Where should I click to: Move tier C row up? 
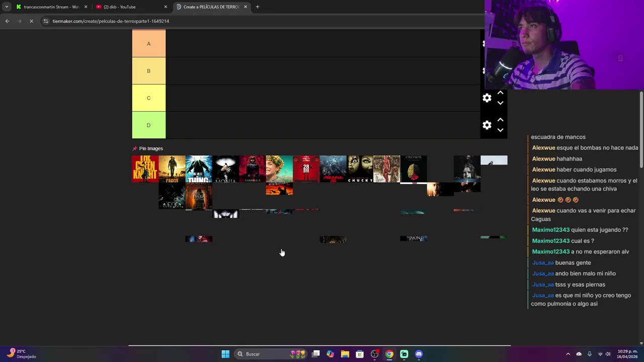(500, 93)
